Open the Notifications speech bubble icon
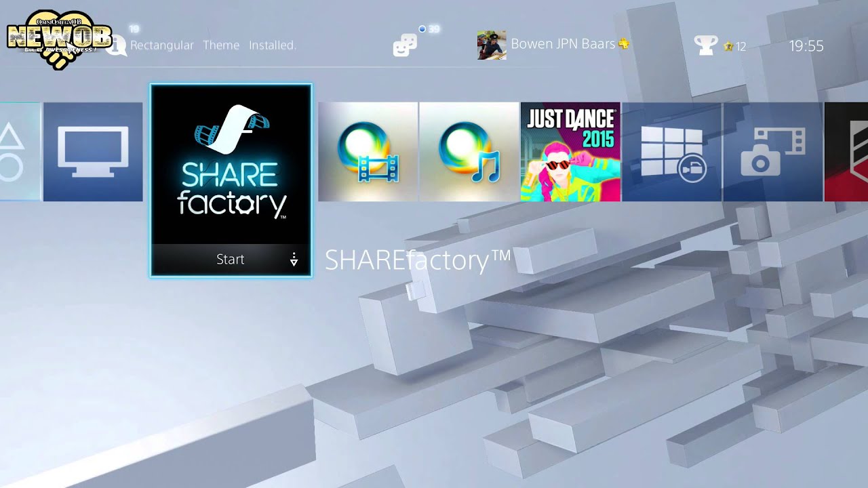 point(117,45)
